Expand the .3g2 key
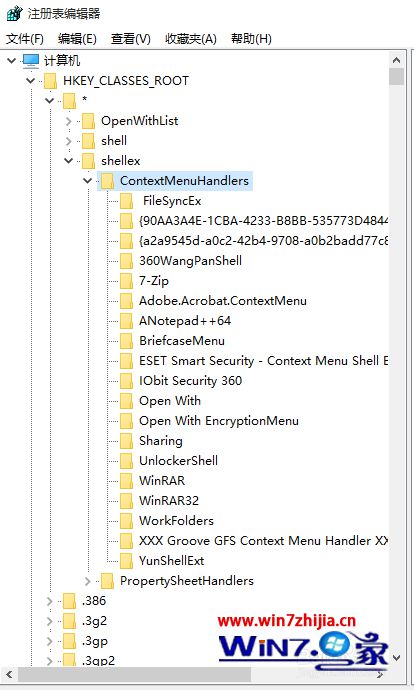Screen dimensions: 414x690 49,621
